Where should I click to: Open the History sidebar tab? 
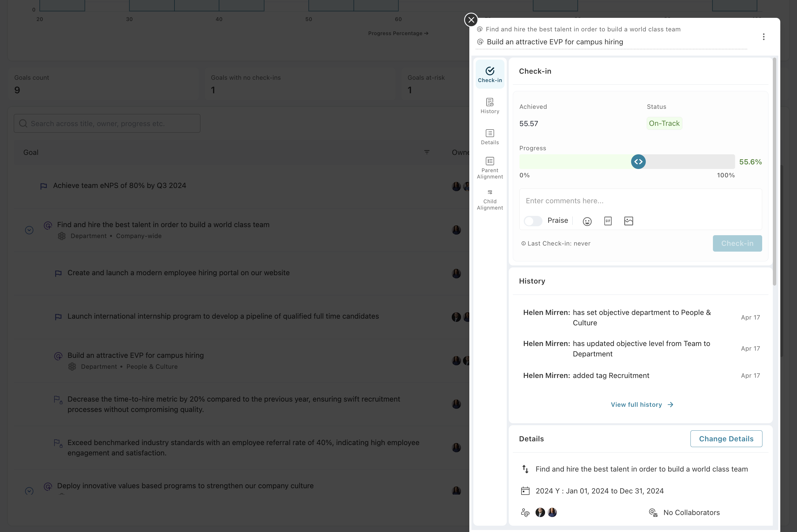(x=489, y=106)
